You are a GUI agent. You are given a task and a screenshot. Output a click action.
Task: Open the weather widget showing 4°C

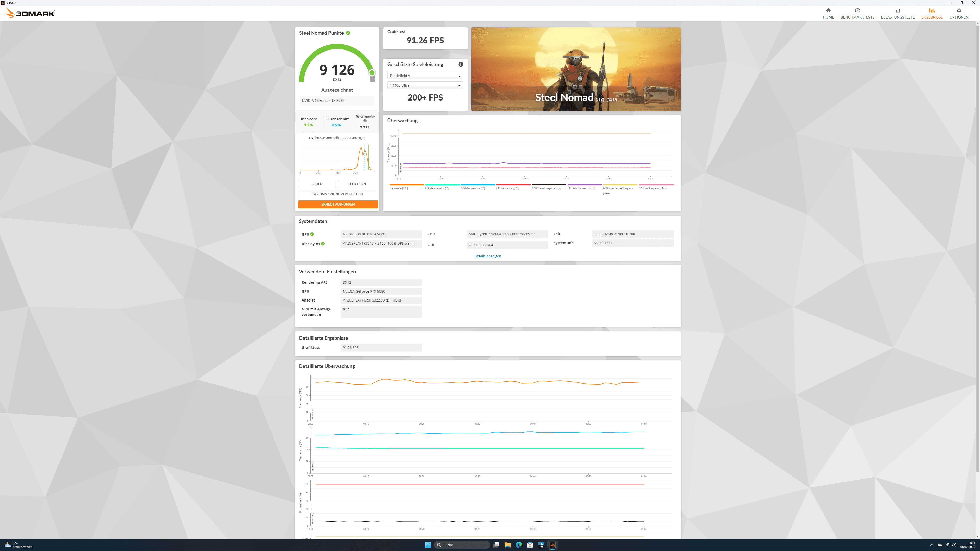18,545
